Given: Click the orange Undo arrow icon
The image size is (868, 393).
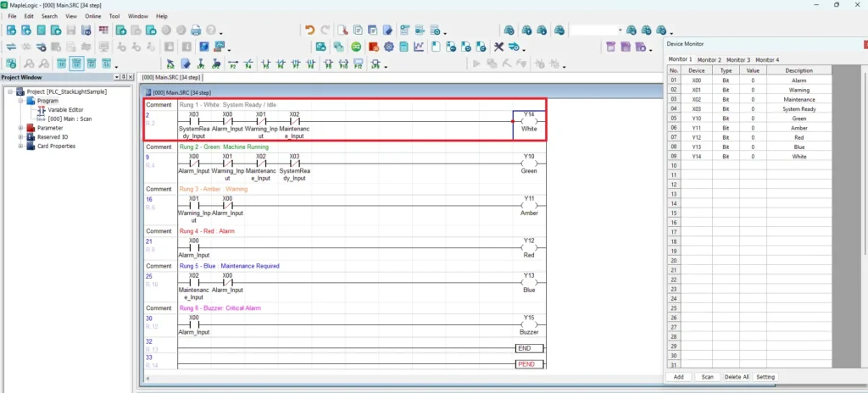Looking at the screenshot, I should point(310,30).
